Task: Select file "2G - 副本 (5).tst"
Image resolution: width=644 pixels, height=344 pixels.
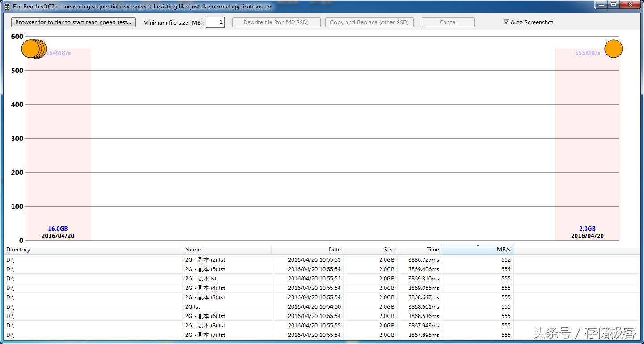Action: pyautogui.click(x=205, y=269)
